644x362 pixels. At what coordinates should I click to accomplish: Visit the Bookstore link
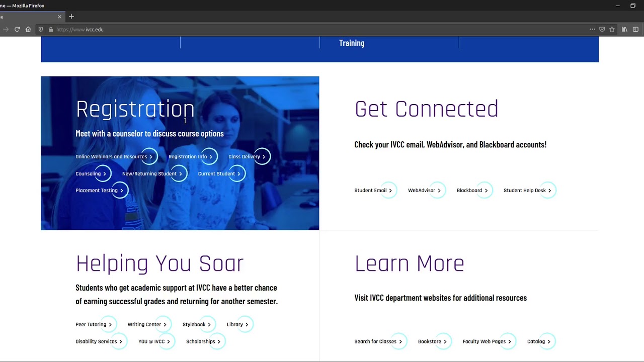point(434,341)
